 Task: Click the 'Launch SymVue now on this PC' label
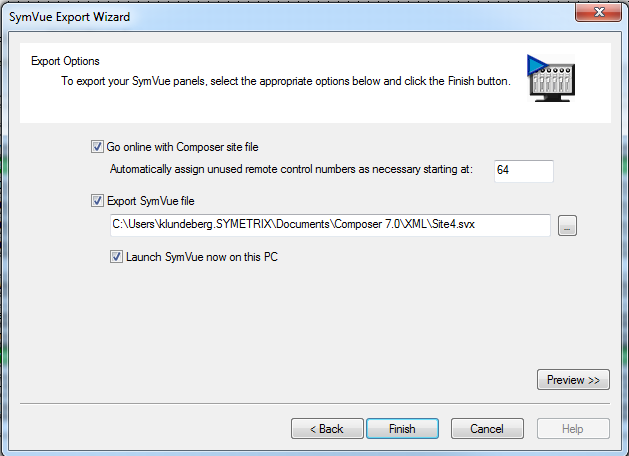[x=202, y=257]
